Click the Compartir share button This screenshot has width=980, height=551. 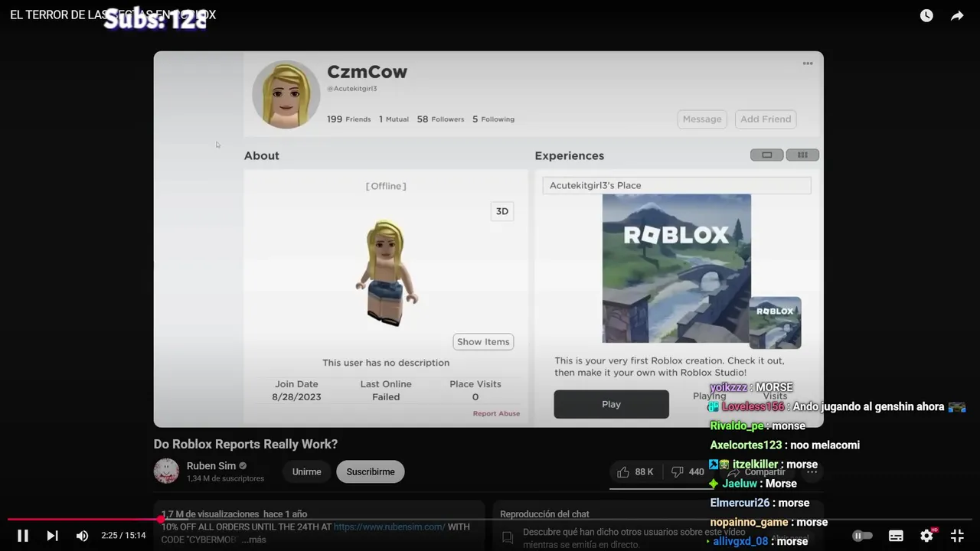pos(756,471)
